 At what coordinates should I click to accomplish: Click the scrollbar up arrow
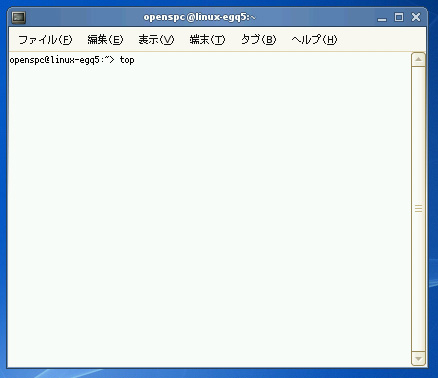coord(418,60)
